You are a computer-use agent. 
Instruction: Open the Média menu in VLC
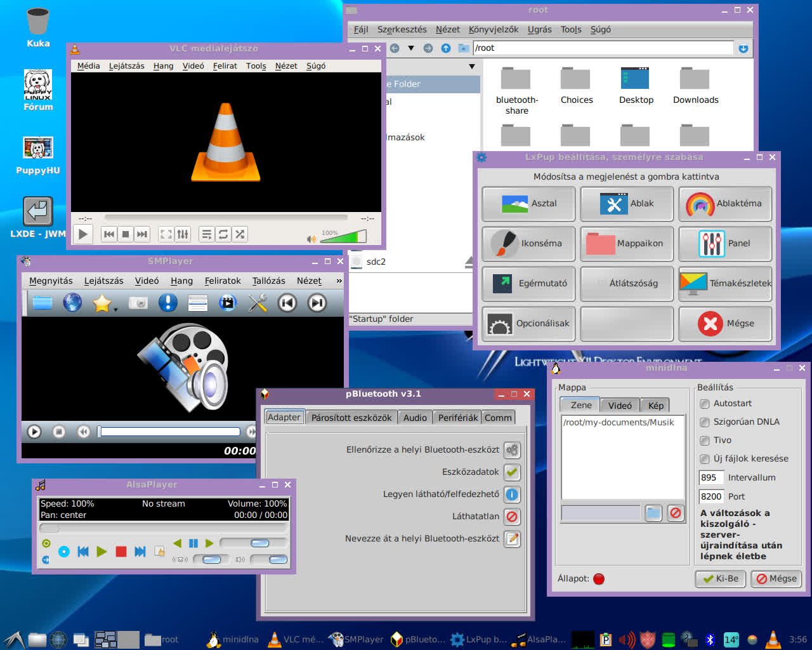pyautogui.click(x=88, y=65)
